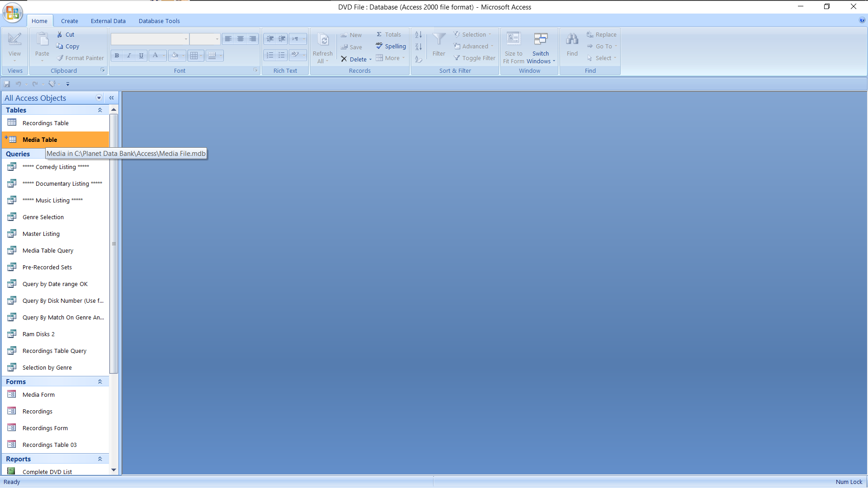Select Recordings Table in navigation pane

coord(45,123)
